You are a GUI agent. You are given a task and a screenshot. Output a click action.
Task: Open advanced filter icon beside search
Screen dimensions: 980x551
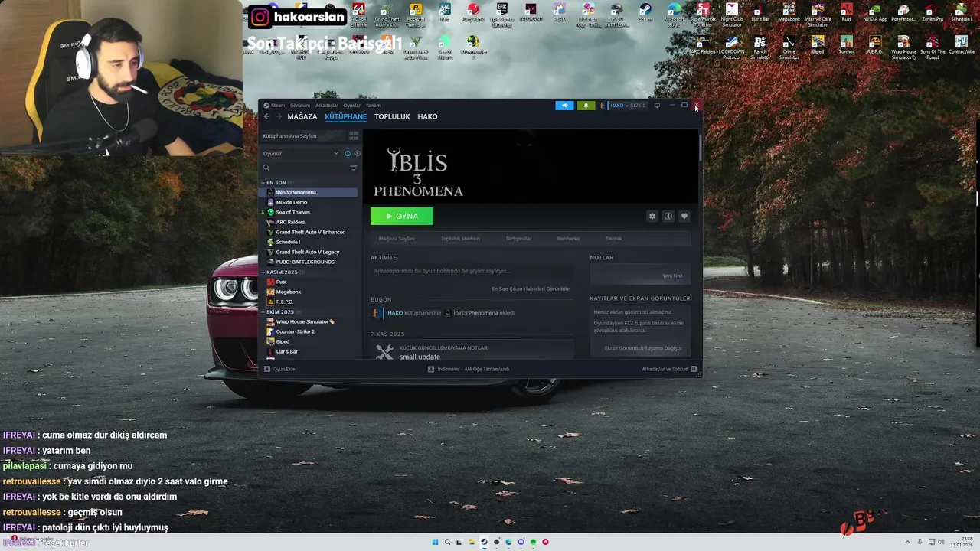pos(354,168)
